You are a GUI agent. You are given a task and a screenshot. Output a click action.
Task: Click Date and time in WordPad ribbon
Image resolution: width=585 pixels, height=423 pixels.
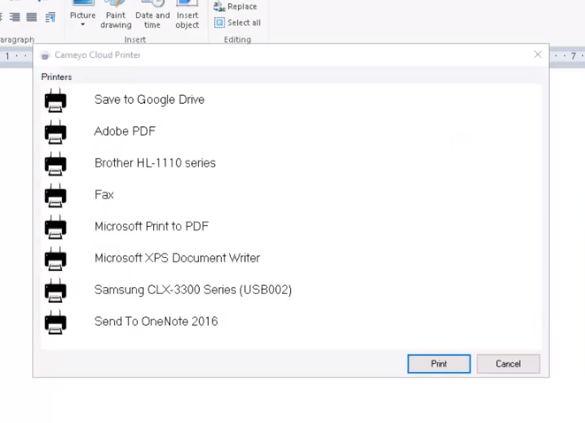(152, 15)
